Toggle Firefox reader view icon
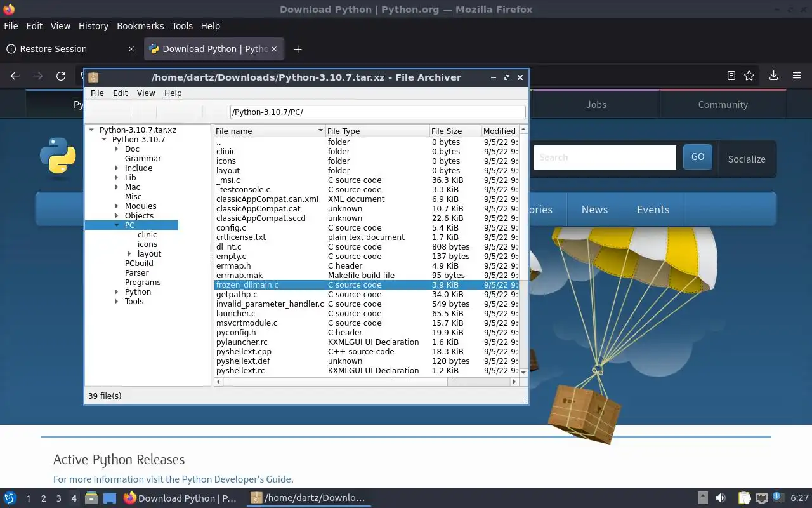Screen dimensions: 812x508 coord(731,76)
